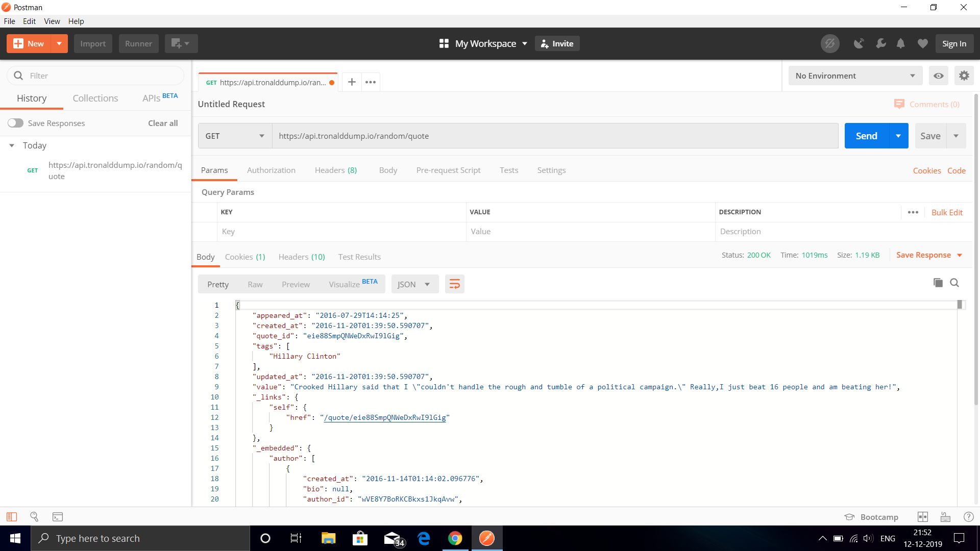Click the Bulk Edit link

click(947, 212)
